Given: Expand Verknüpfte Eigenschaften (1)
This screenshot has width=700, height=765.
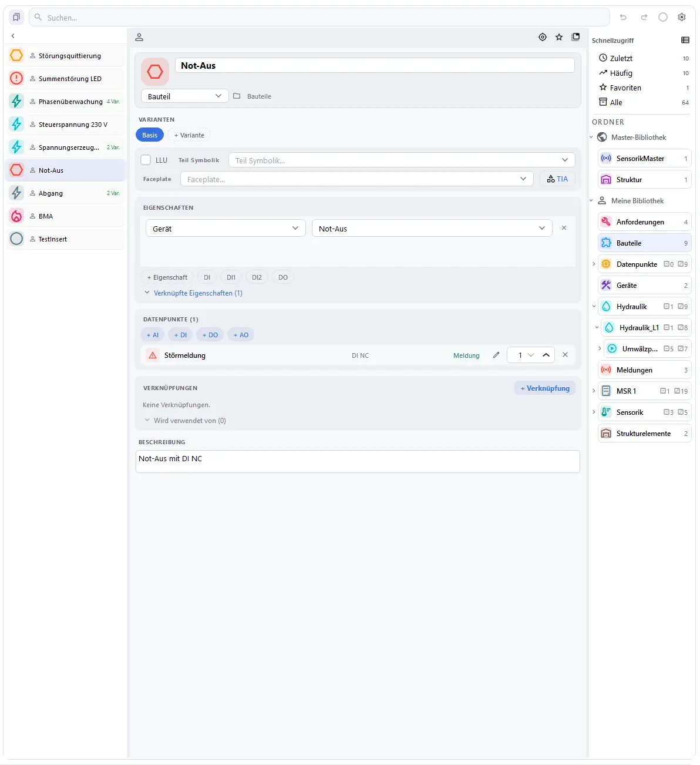Looking at the screenshot, I should tap(193, 293).
